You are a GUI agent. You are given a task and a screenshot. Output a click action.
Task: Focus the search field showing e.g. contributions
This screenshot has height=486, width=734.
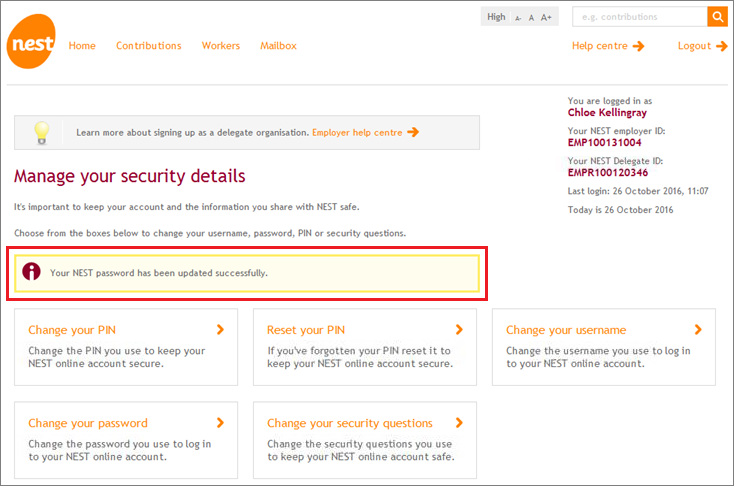[639, 17]
